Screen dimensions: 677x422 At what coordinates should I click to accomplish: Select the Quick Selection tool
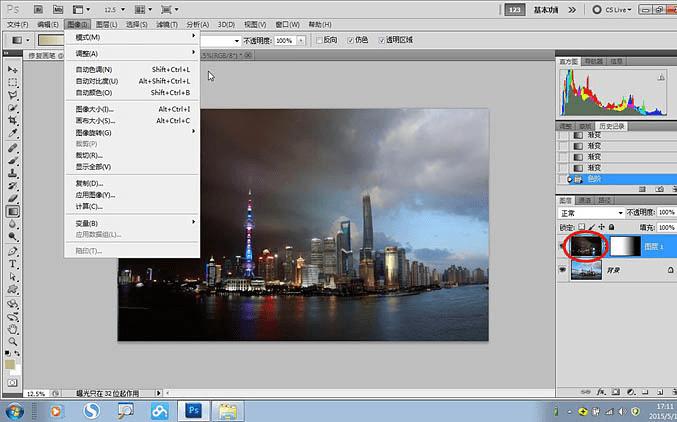pyautogui.click(x=13, y=108)
